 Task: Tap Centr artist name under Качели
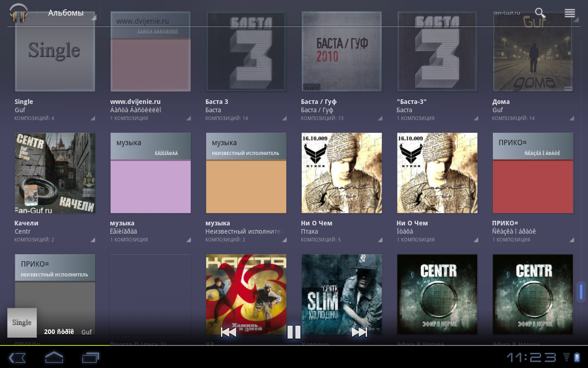[23, 231]
